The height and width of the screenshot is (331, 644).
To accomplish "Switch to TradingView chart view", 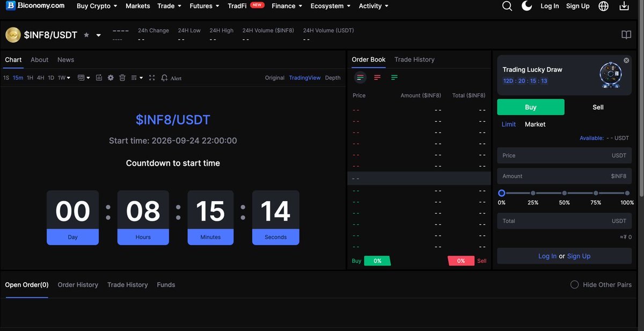I will (x=305, y=78).
